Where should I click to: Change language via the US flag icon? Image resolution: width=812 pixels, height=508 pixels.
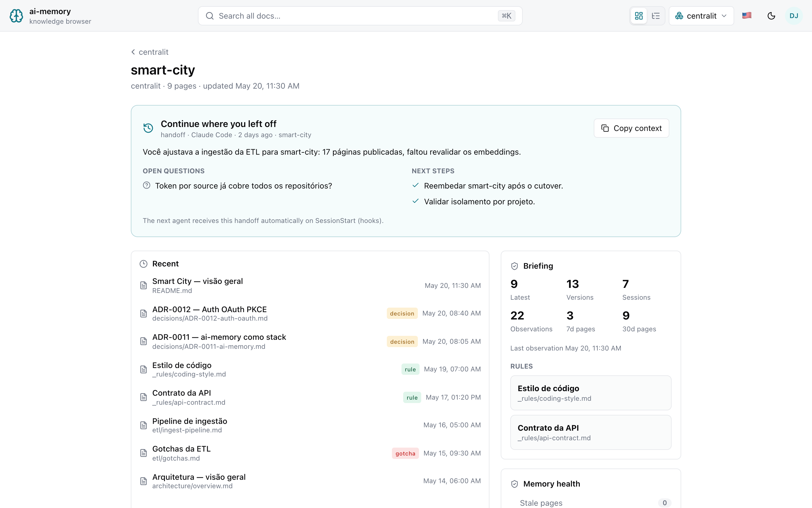(x=747, y=16)
